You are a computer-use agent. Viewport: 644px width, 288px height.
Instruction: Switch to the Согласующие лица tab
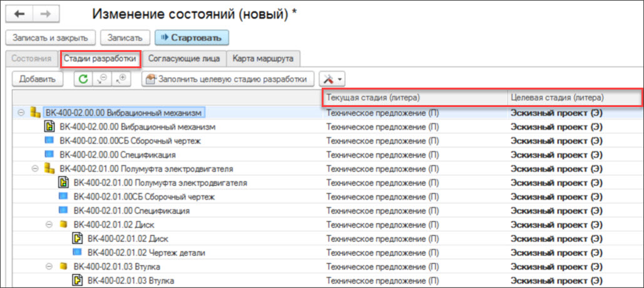click(184, 59)
